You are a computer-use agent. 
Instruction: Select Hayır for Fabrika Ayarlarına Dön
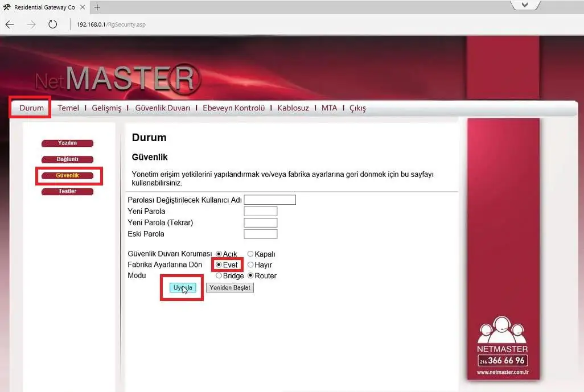tap(249, 265)
